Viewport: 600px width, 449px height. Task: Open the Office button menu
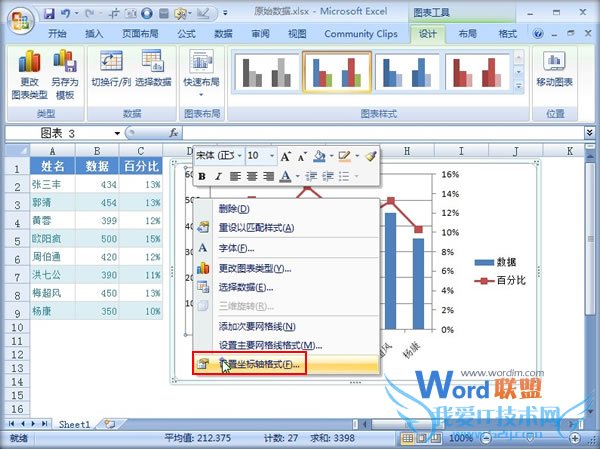pyautogui.click(x=20, y=20)
